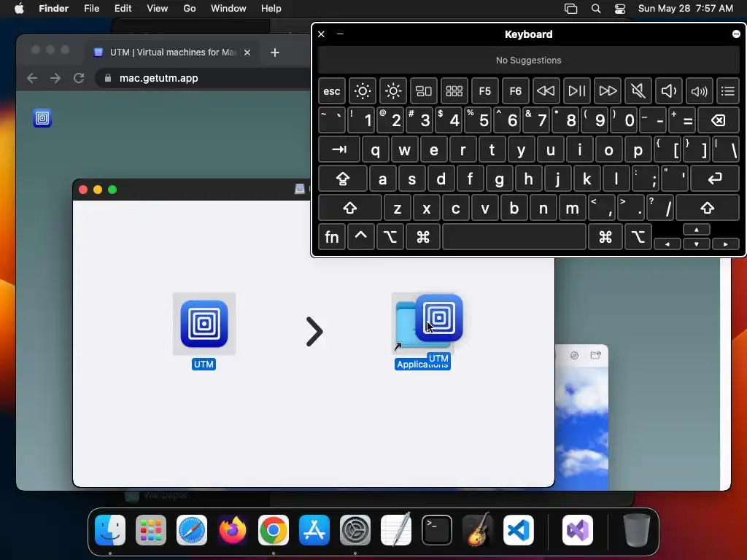
Task: Click the UTM tab in browser
Action: point(172,52)
